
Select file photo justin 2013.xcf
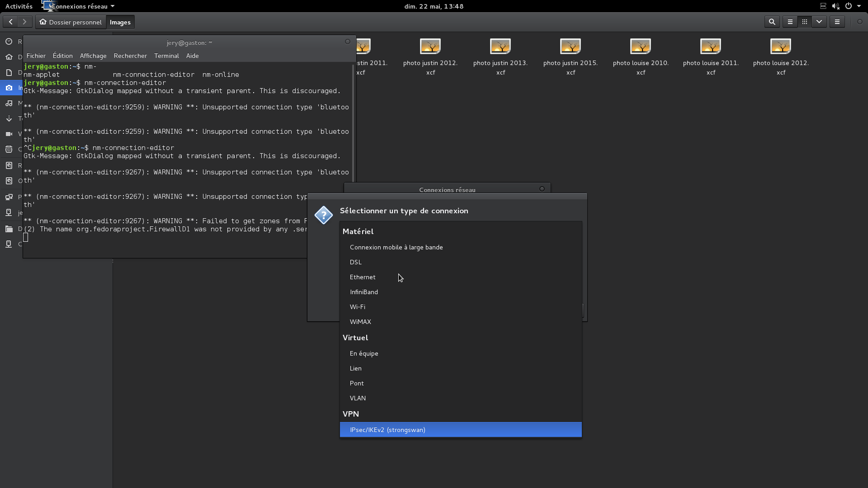(x=500, y=56)
